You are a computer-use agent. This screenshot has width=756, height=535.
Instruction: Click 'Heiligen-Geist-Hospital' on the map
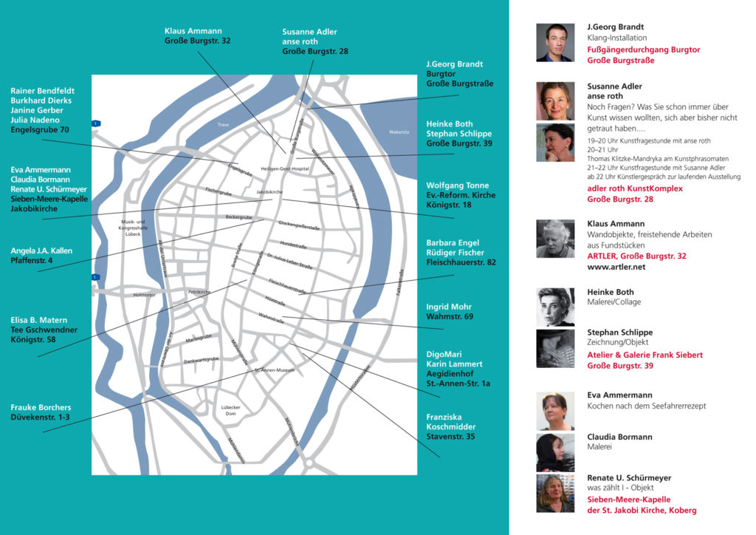click(x=285, y=168)
